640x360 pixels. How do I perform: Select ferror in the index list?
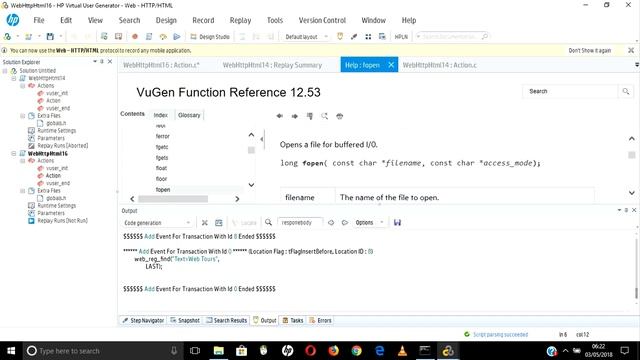click(162, 136)
